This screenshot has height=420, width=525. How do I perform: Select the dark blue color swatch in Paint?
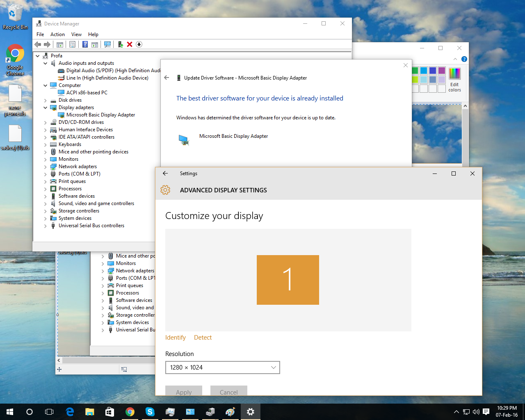coord(433,71)
